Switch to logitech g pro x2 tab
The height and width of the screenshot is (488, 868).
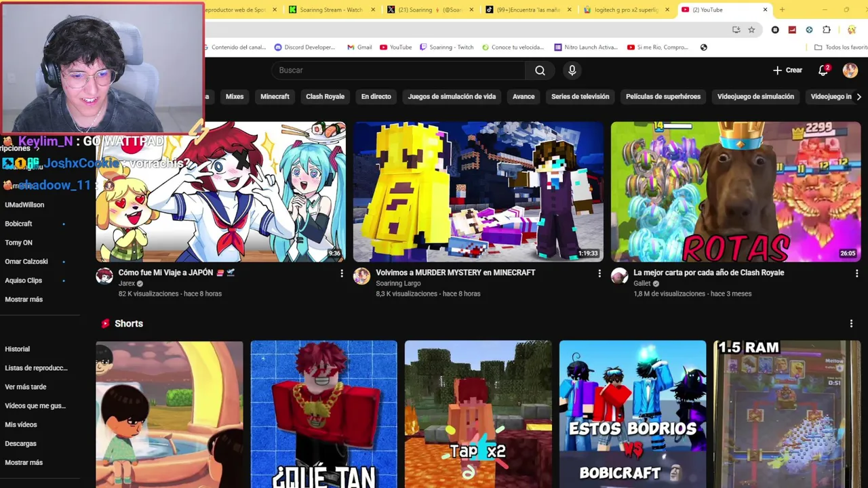[627, 9]
